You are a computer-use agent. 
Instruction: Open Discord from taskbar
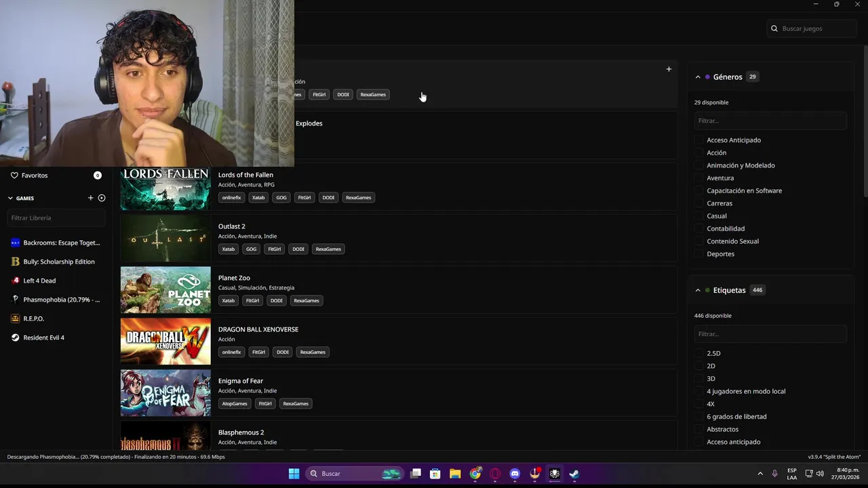pyautogui.click(x=515, y=474)
